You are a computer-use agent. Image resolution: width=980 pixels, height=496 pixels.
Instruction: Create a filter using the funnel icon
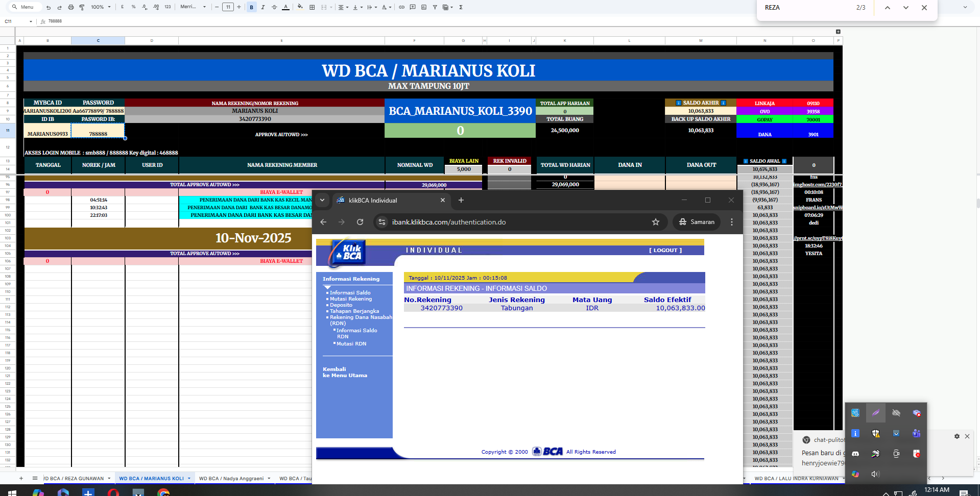pyautogui.click(x=435, y=7)
